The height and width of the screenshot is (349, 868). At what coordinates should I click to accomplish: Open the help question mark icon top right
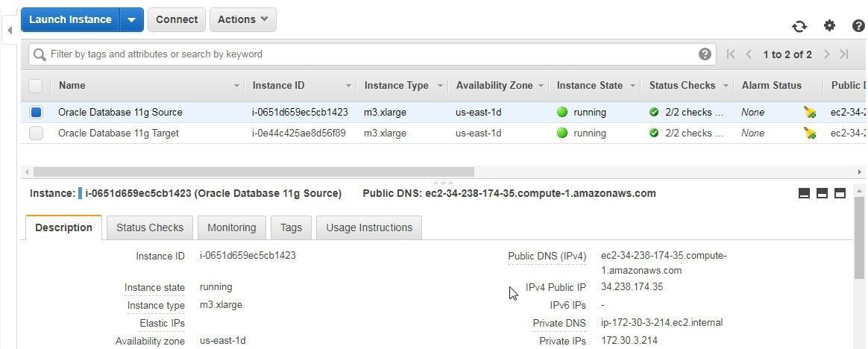pyautogui.click(x=858, y=25)
